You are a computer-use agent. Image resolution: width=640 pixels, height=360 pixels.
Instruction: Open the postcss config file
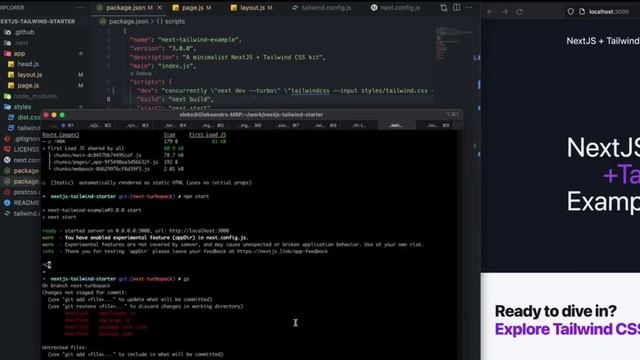[x=27, y=192]
